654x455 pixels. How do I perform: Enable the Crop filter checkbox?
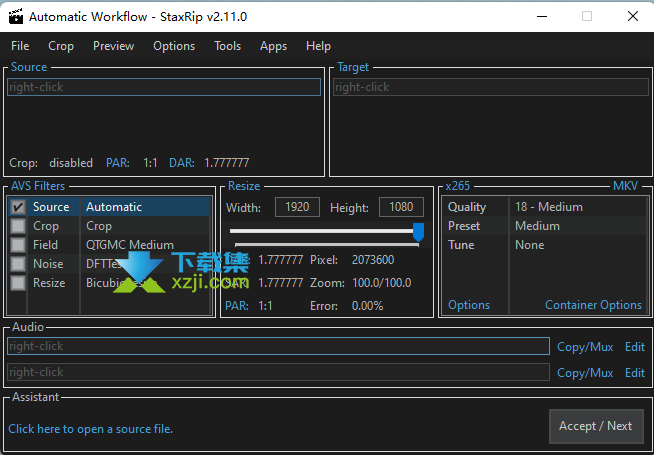[x=18, y=226]
